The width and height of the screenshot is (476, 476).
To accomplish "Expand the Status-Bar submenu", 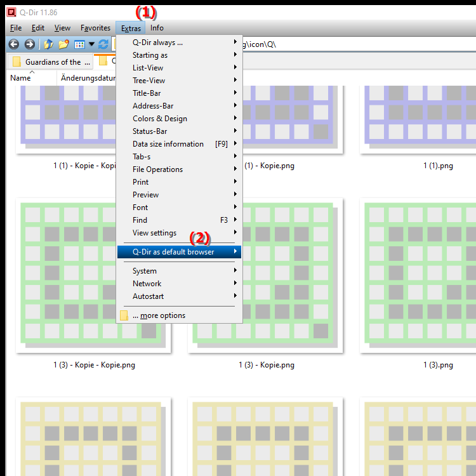I will [179, 131].
